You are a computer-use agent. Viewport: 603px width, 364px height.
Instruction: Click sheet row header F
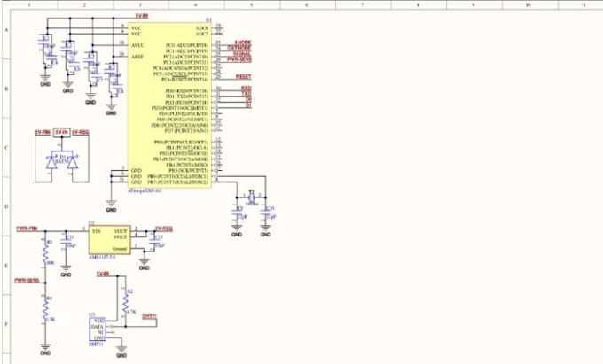(5, 324)
